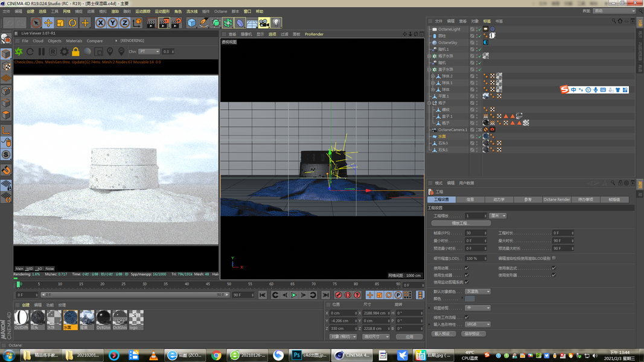
Task: Go to the start of the animation
Action: pyautogui.click(x=263, y=295)
